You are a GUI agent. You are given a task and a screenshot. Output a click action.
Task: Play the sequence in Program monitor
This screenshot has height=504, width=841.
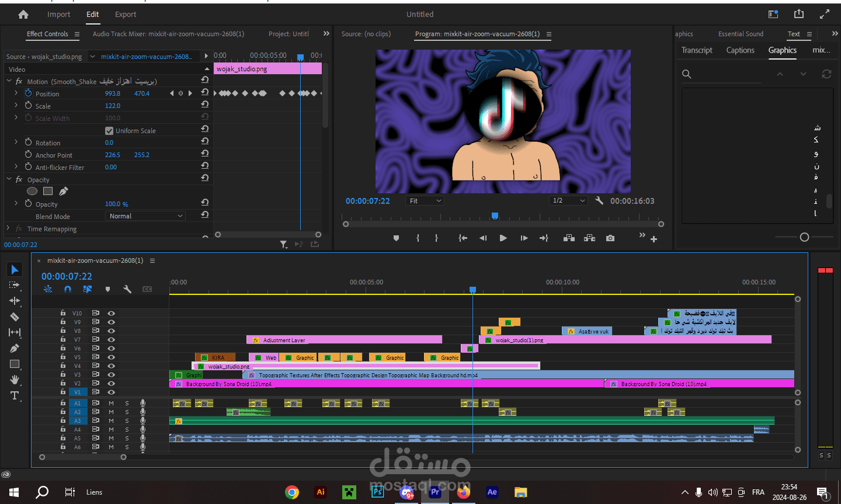click(x=503, y=238)
